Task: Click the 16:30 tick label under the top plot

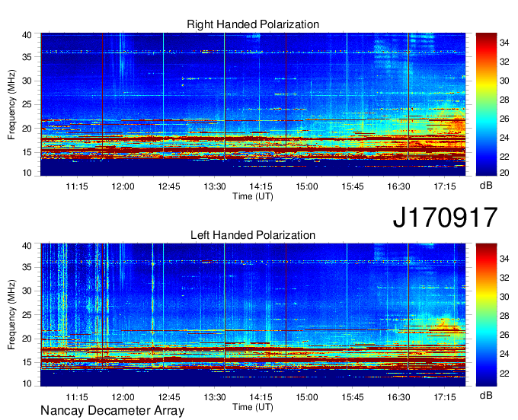Action: point(398,186)
